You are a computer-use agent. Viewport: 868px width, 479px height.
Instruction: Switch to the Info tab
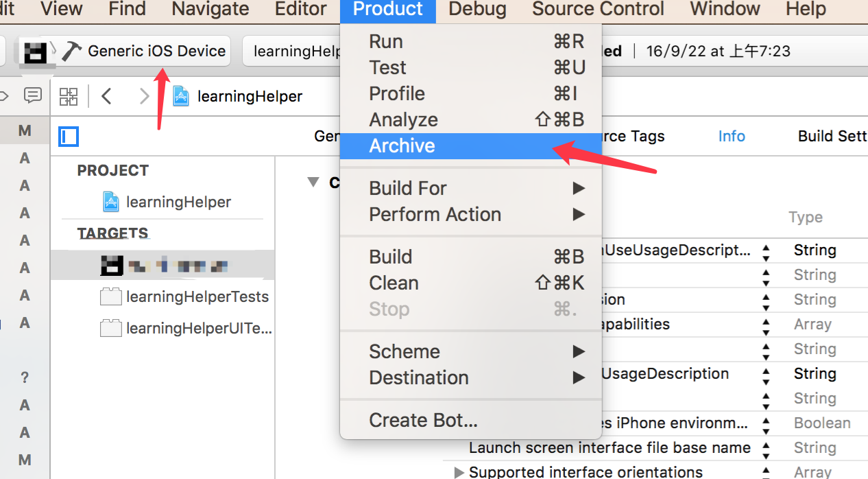coord(732,137)
